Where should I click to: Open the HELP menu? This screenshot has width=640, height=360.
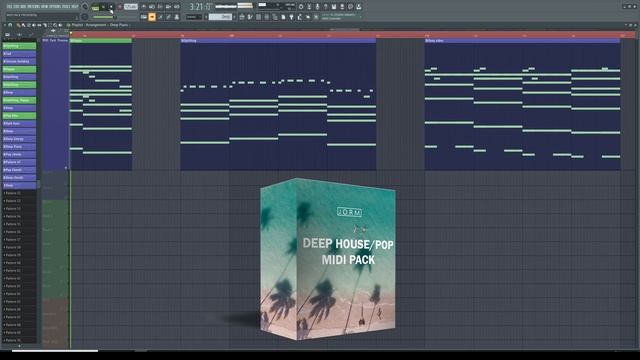pos(76,7)
